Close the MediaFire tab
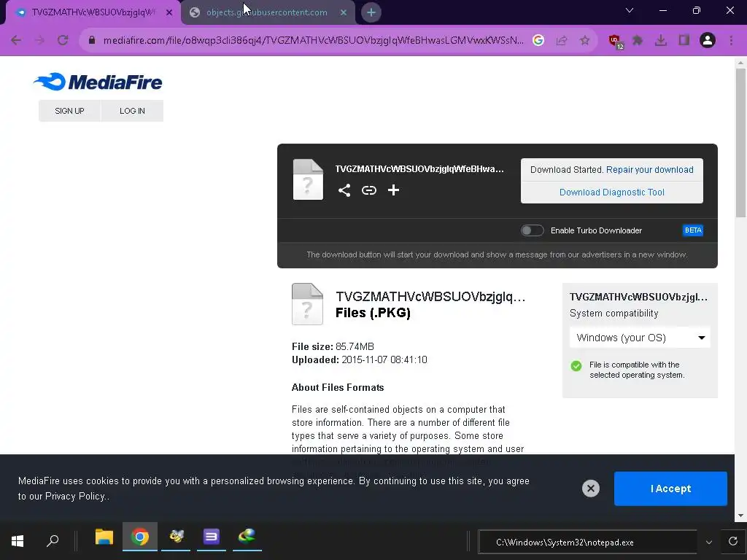747x560 pixels. pos(169,12)
